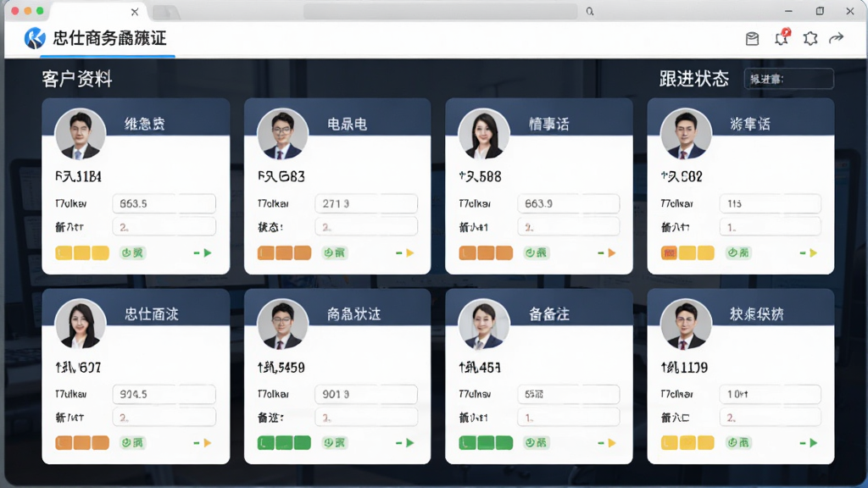868x488 pixels.
Task: Click the inactive second browser tab
Action: point(165,12)
